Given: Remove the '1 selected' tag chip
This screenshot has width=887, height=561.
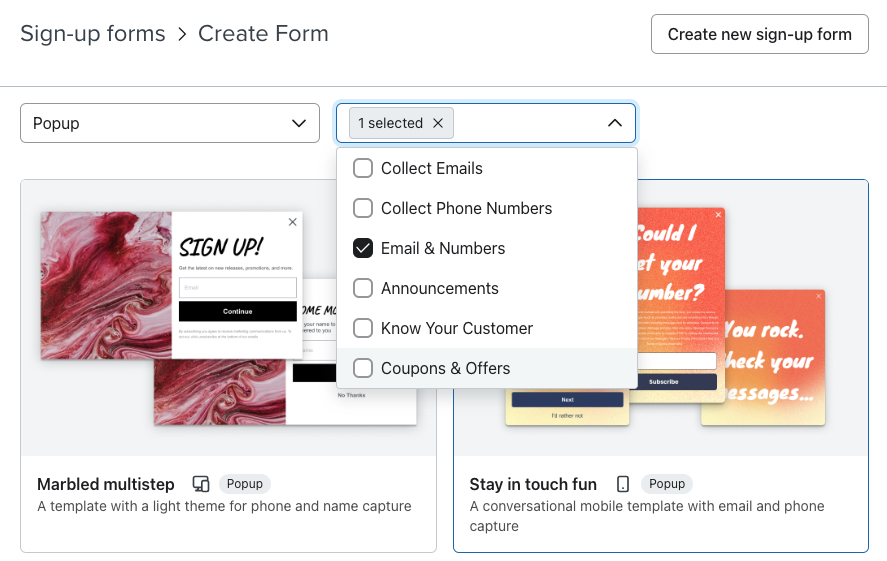Looking at the screenshot, I should coord(438,123).
